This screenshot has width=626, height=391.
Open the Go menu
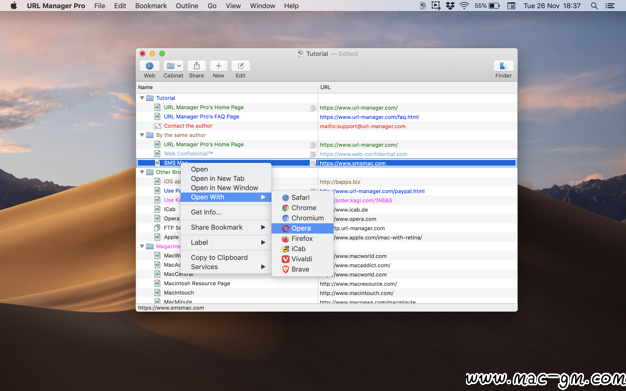tap(212, 6)
